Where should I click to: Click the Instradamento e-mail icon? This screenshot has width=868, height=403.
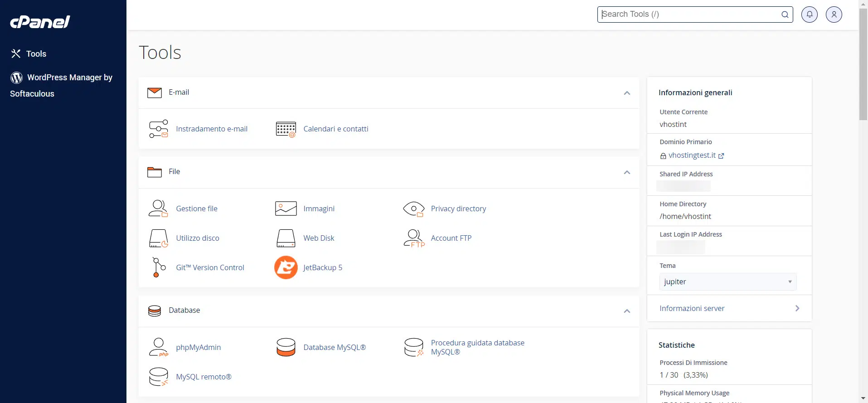click(159, 129)
